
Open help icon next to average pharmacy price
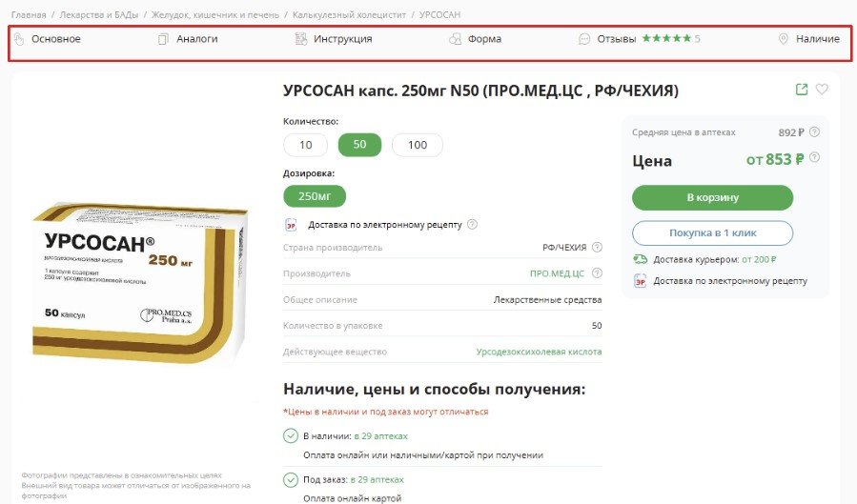pyautogui.click(x=814, y=132)
